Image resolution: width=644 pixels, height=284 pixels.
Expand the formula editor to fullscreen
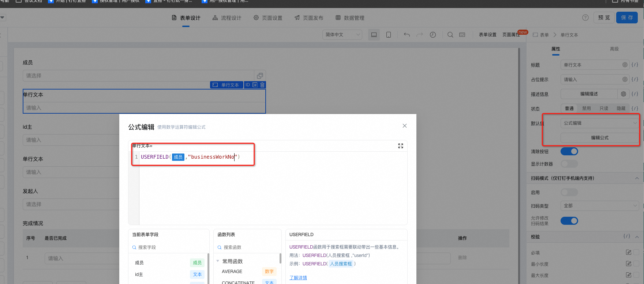401,146
